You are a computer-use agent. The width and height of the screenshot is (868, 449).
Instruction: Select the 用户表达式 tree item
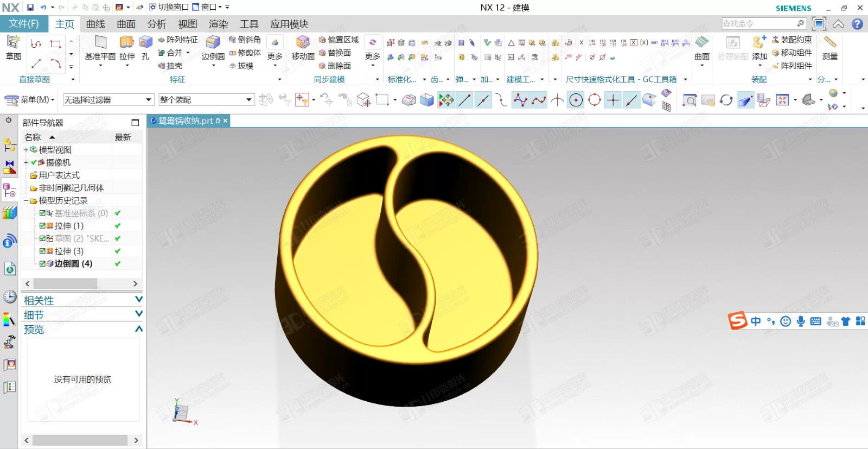pos(59,175)
